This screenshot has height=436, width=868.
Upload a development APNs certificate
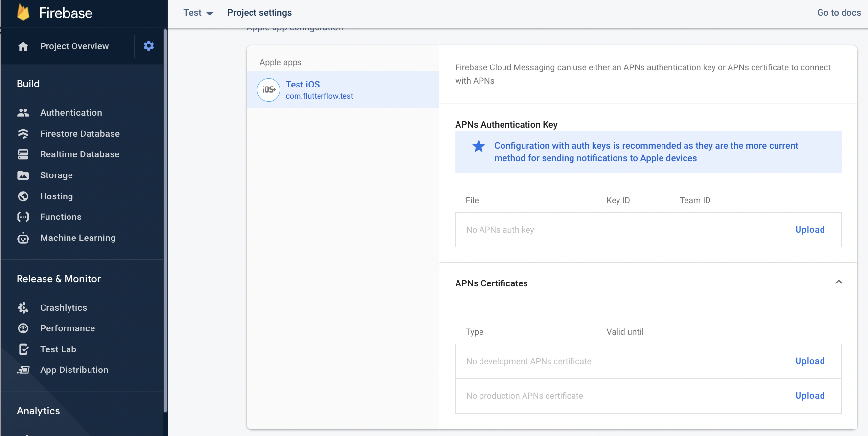click(x=810, y=361)
